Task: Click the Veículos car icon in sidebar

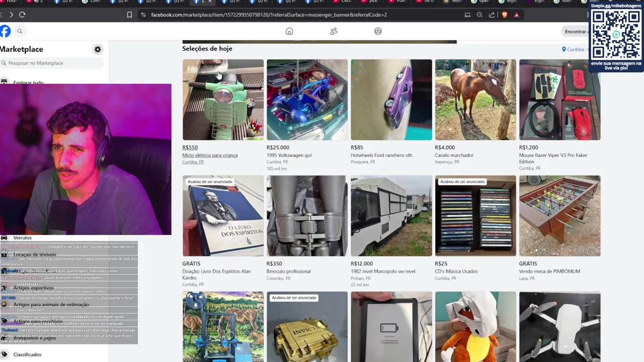Action: pyautogui.click(x=4, y=237)
